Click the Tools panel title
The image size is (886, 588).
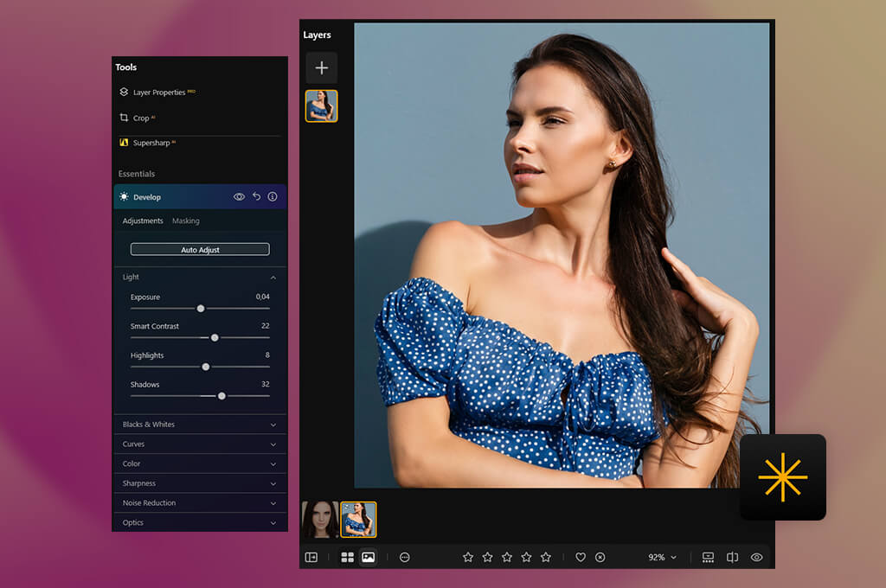(126, 67)
